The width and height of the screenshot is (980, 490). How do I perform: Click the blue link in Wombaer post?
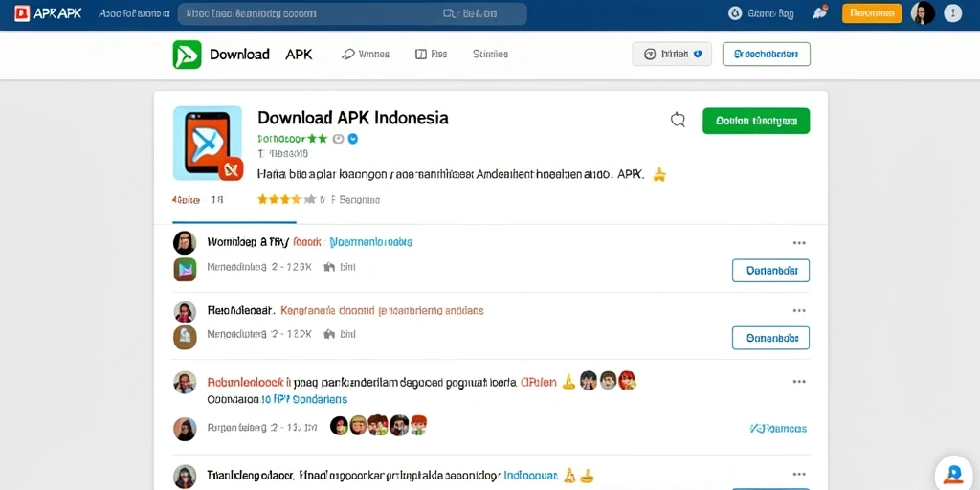370,242
